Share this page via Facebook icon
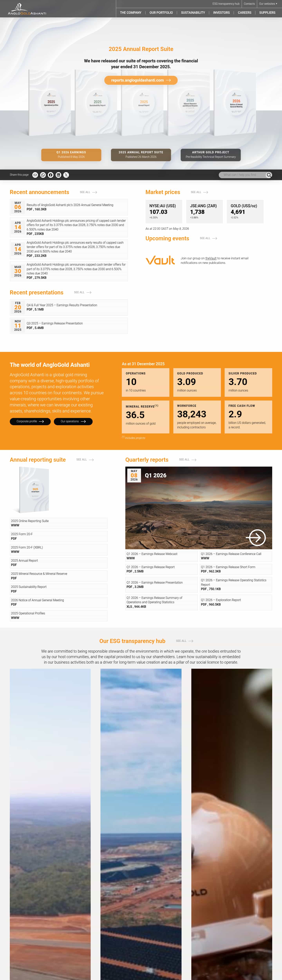 click(x=51, y=175)
